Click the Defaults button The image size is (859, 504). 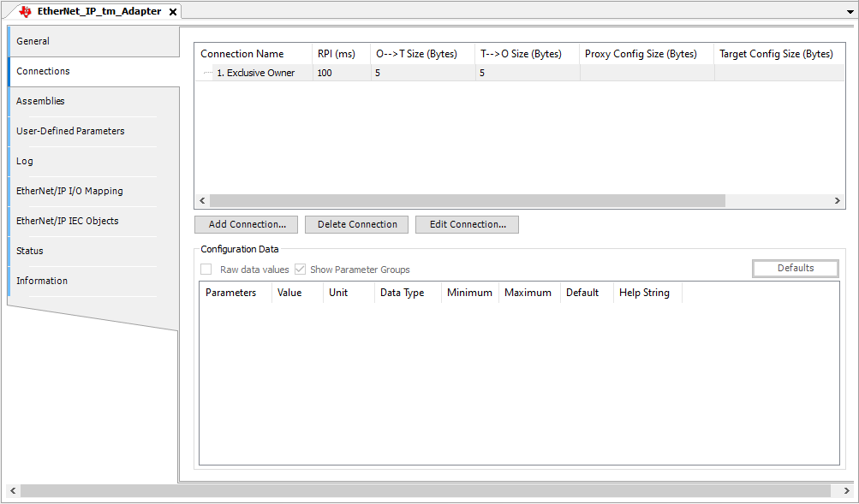tap(795, 268)
